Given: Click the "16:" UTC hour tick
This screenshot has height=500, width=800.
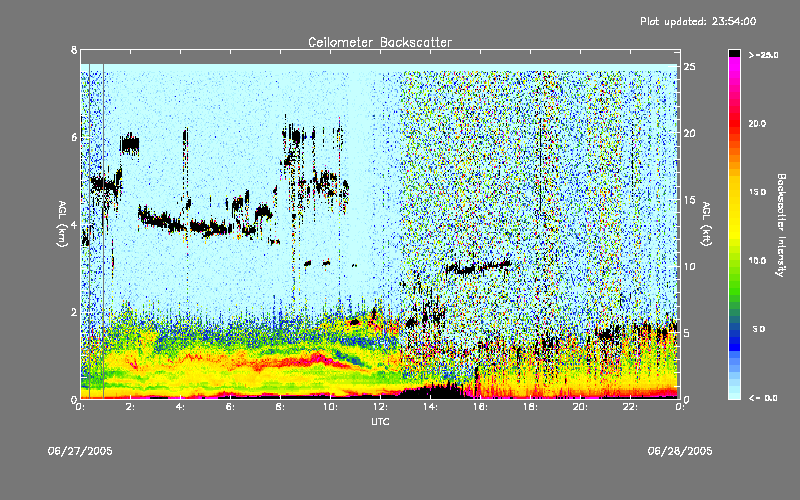Looking at the screenshot, I should pyautogui.click(x=480, y=407).
